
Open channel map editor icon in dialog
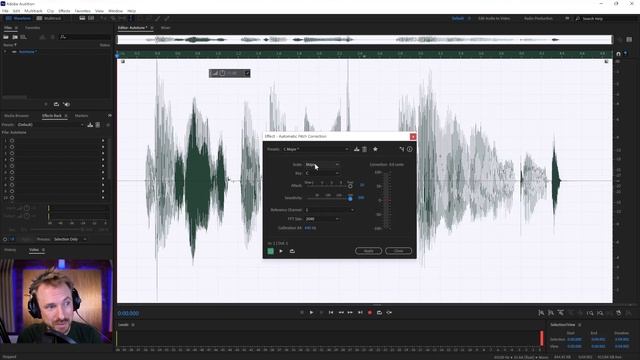pos(402,149)
